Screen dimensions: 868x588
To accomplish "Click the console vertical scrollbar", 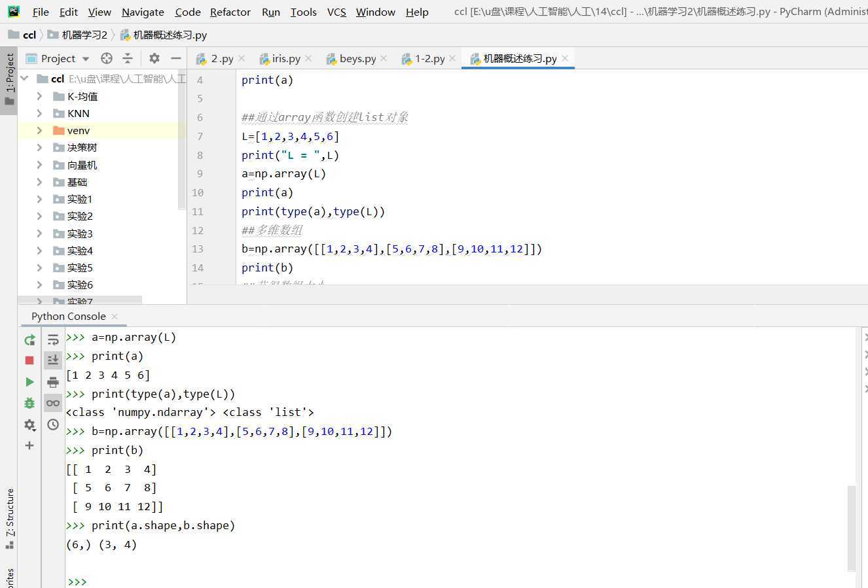I will point(851,527).
